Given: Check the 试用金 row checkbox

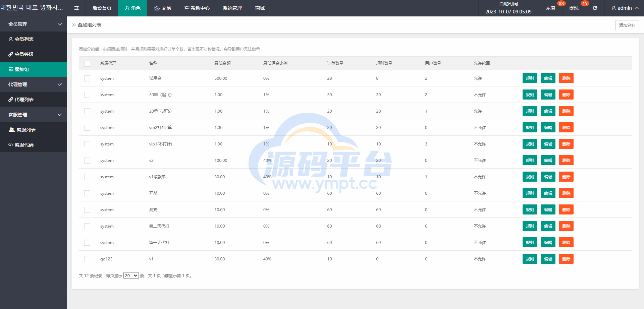Looking at the screenshot, I should point(87,78).
